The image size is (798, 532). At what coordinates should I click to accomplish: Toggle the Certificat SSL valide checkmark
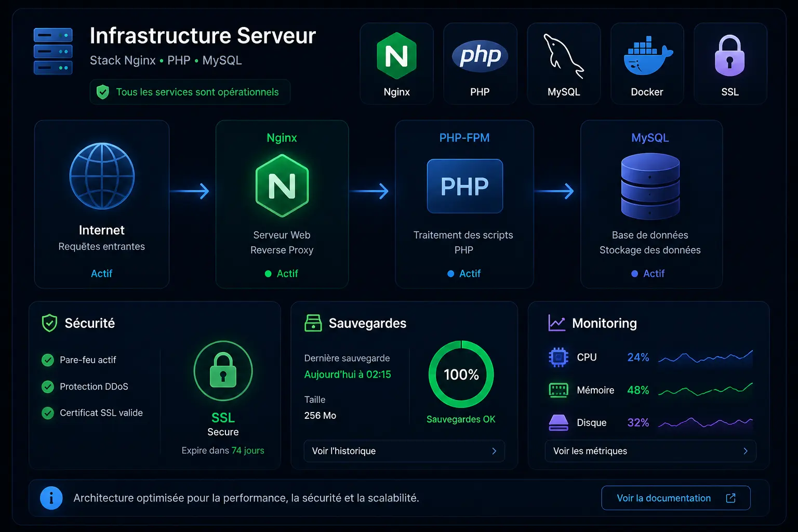[x=48, y=413]
